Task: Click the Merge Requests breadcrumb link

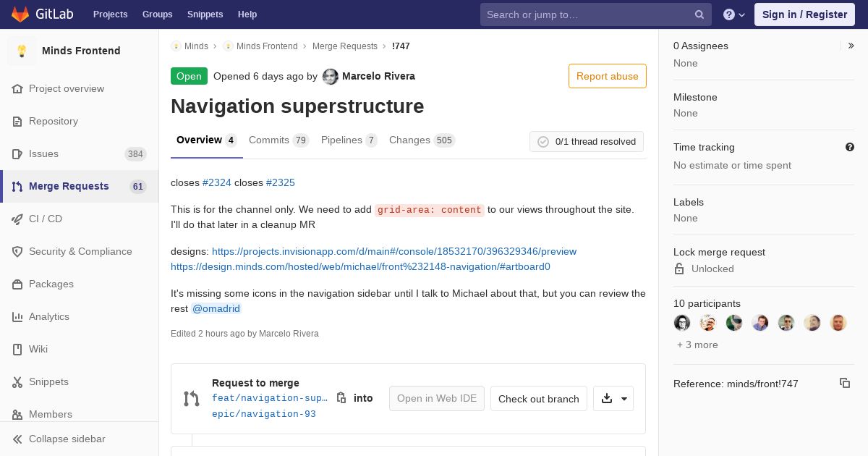Action: click(345, 46)
